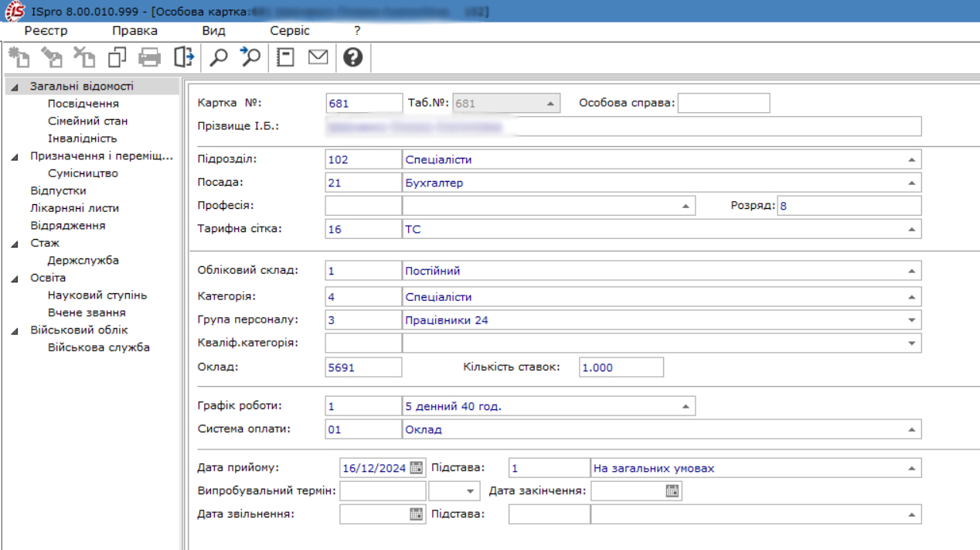
Task: Expand the Посада dropdown list
Action: pyautogui.click(x=912, y=183)
